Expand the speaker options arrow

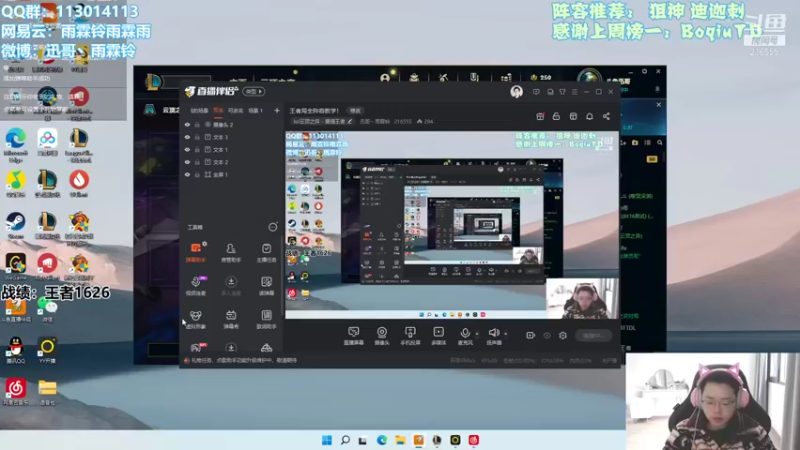pyautogui.click(x=506, y=334)
